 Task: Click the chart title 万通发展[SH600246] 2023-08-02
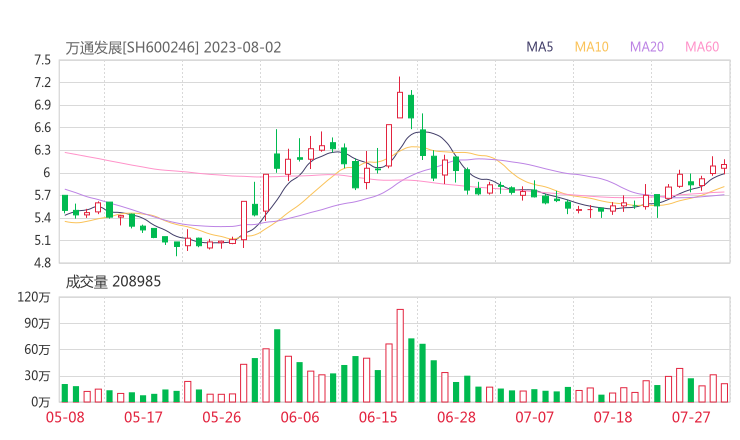pos(173,48)
